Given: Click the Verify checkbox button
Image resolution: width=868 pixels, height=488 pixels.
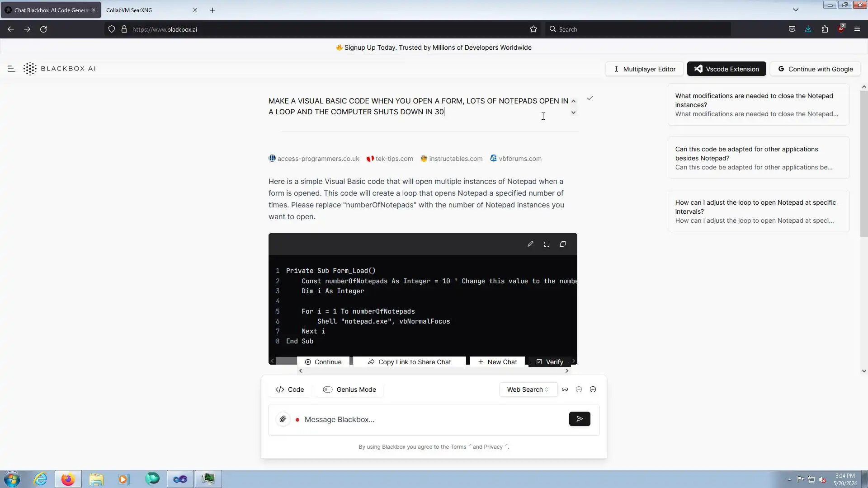Looking at the screenshot, I should (550, 362).
